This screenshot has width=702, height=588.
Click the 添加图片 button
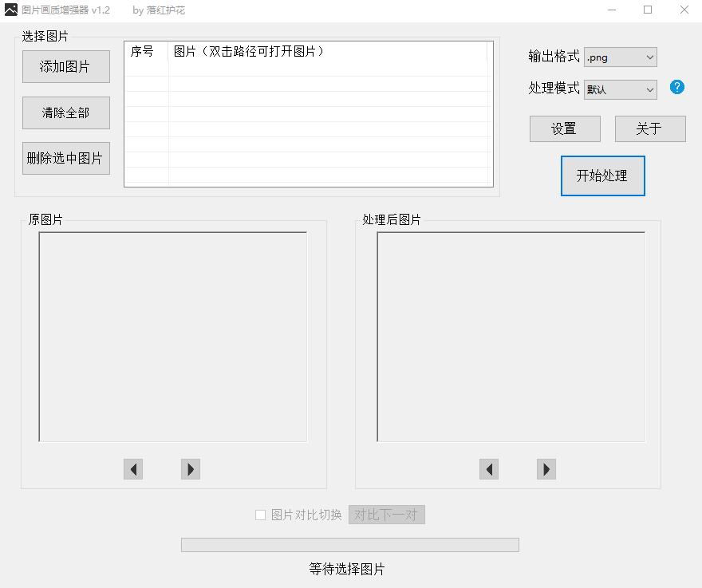point(66,67)
